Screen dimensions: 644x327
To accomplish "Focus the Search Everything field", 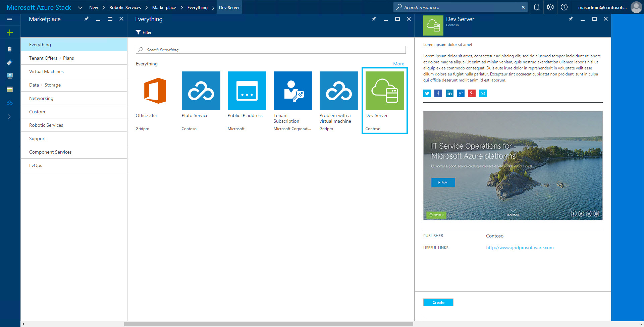I will [x=271, y=50].
